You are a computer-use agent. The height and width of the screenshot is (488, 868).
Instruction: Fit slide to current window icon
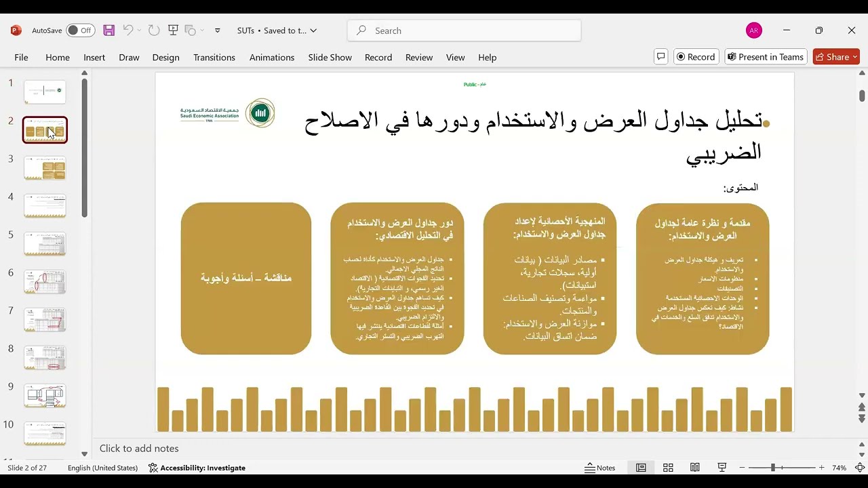860,468
